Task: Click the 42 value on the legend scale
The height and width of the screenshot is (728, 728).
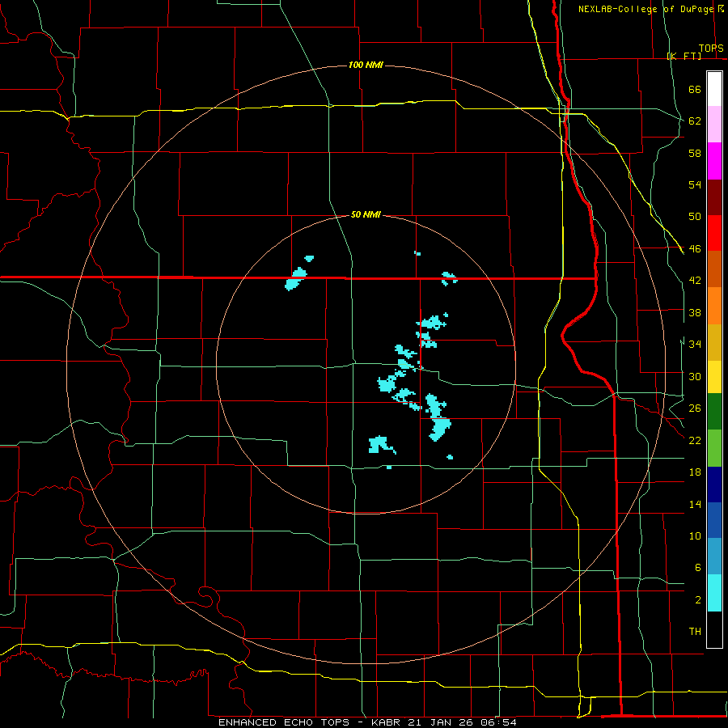Action: [x=695, y=281]
